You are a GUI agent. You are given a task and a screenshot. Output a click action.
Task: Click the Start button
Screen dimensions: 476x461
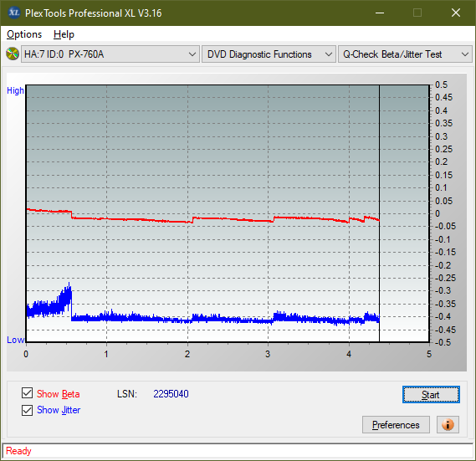[x=431, y=395]
